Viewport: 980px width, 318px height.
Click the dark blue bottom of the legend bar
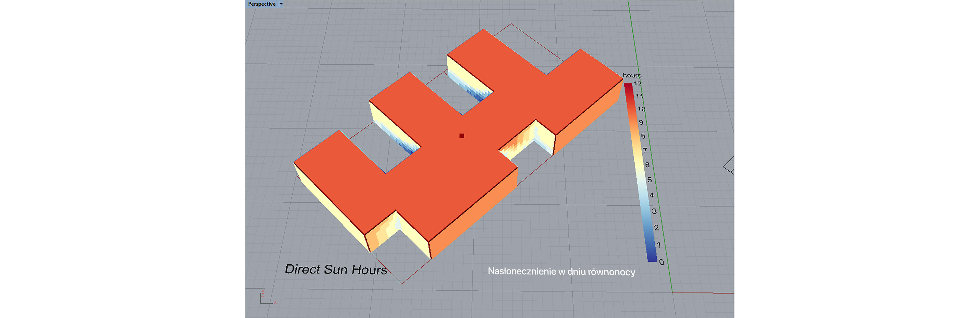coord(652,259)
